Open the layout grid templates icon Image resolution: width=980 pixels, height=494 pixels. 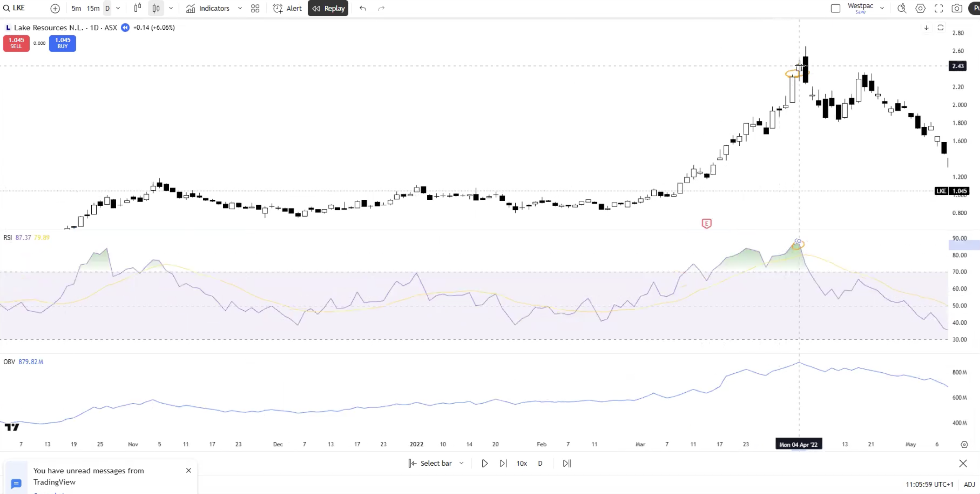[x=255, y=8]
